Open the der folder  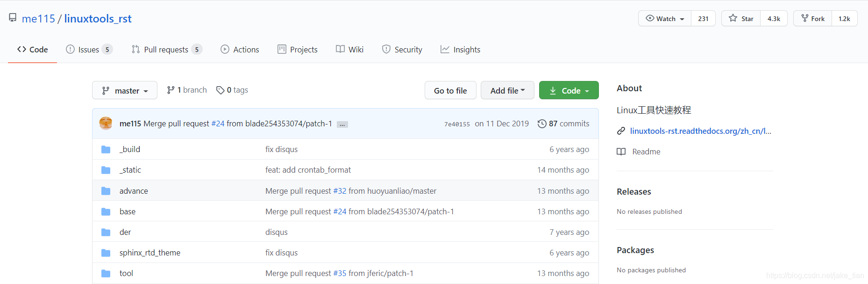pos(125,232)
